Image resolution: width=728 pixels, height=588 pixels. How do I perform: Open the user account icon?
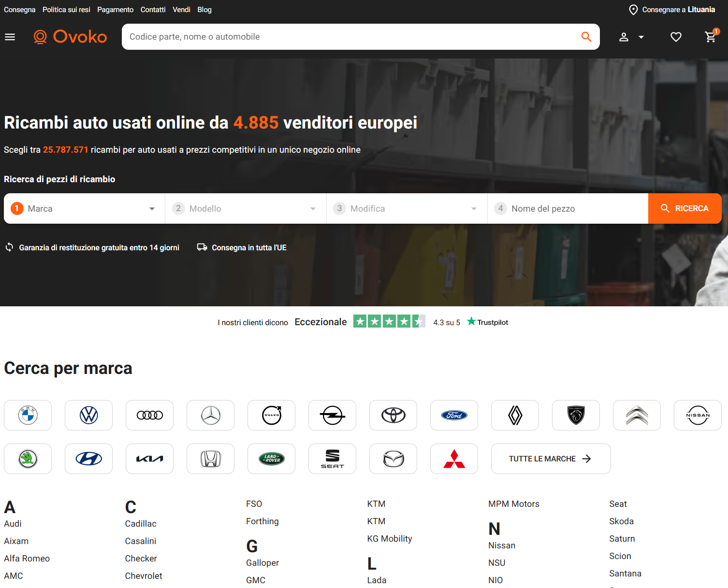point(624,37)
